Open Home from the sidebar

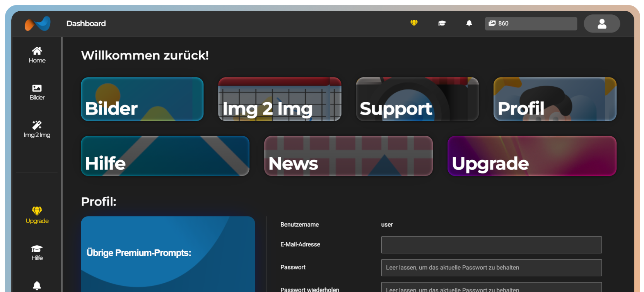coord(37,55)
